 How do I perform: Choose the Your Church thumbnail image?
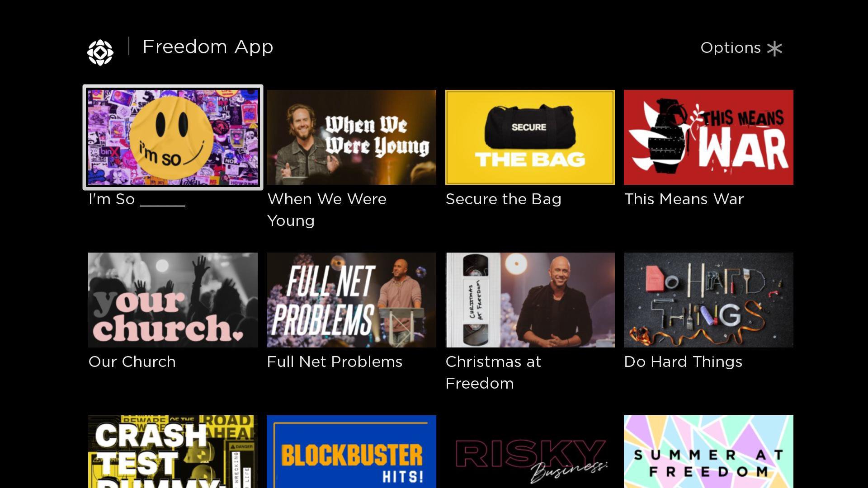click(x=173, y=300)
